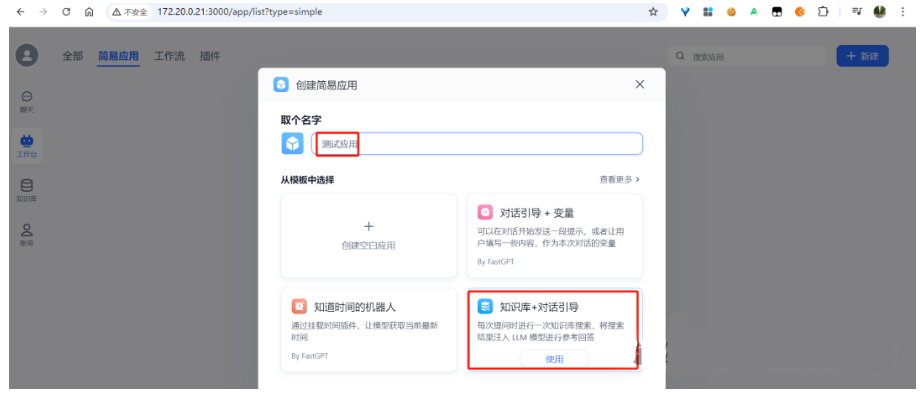Click the 知识库+对话引导 template icon

point(484,306)
